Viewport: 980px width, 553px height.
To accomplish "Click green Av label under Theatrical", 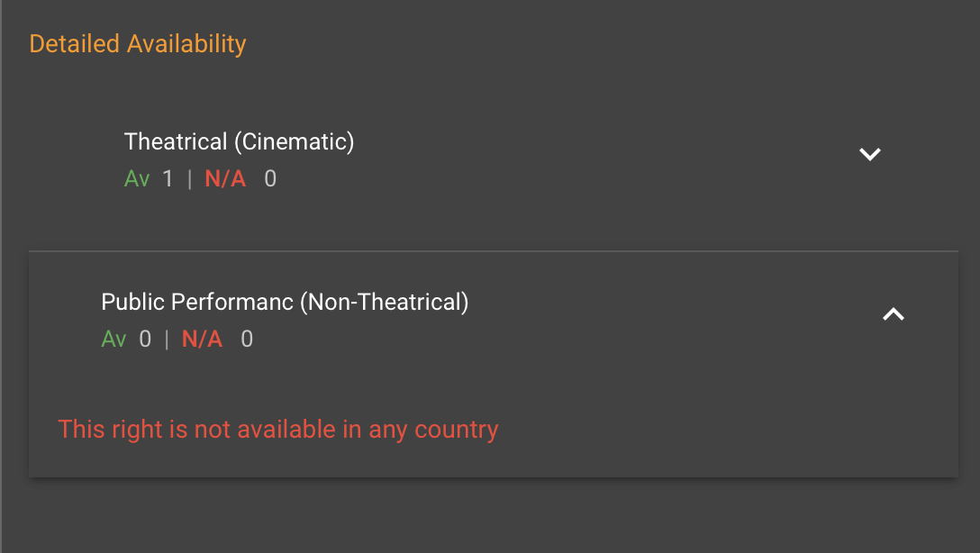I will coord(137,179).
